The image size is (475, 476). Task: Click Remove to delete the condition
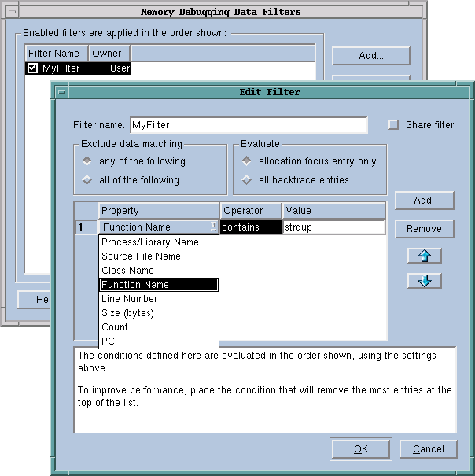pos(424,229)
